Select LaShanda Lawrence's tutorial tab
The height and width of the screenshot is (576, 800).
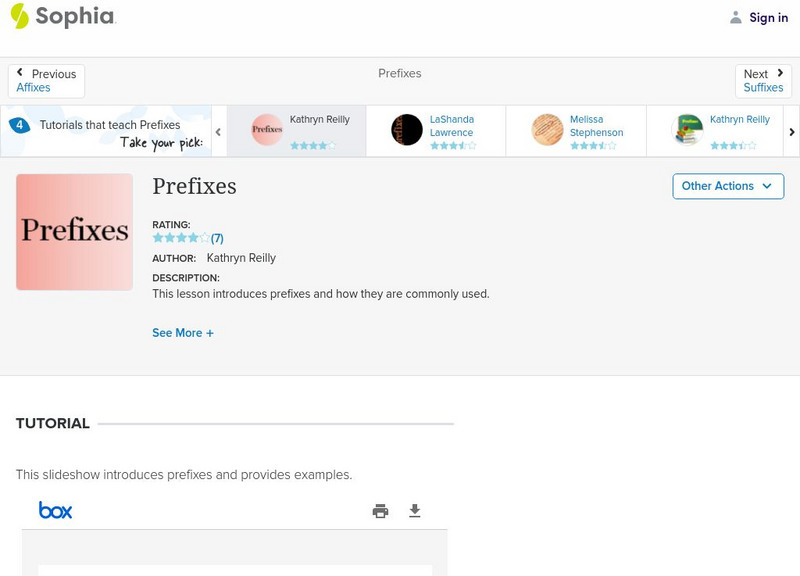(436, 131)
